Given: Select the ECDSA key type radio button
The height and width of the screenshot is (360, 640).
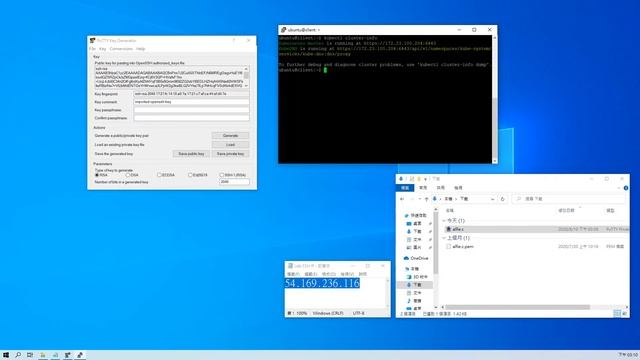Looking at the screenshot, I should (x=159, y=175).
